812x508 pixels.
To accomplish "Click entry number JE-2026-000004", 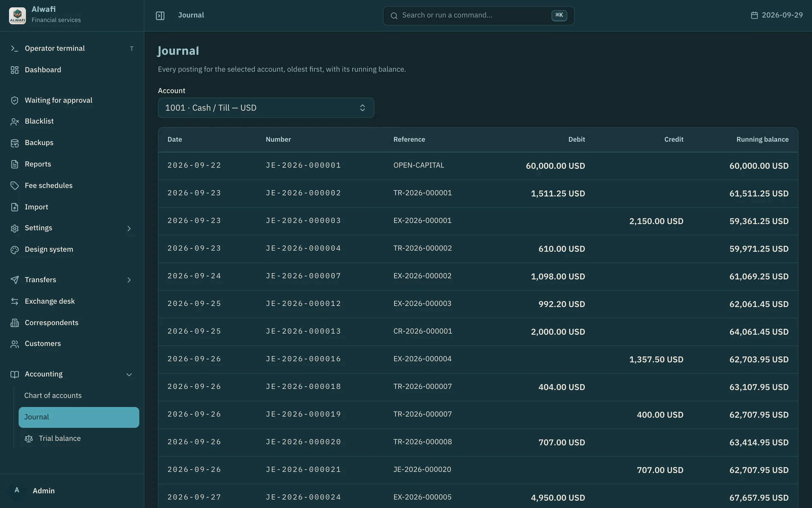I will click(x=303, y=248).
